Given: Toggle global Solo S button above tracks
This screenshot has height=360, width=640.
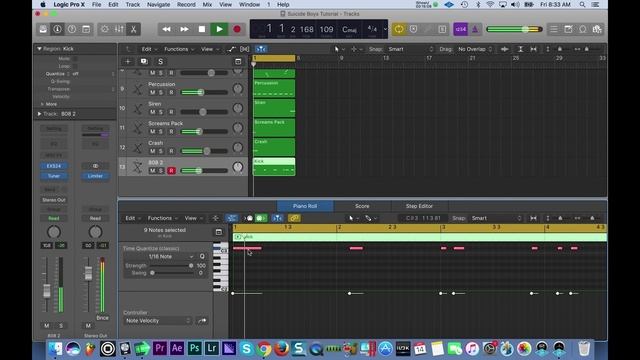Looking at the screenshot, I should [160, 61].
